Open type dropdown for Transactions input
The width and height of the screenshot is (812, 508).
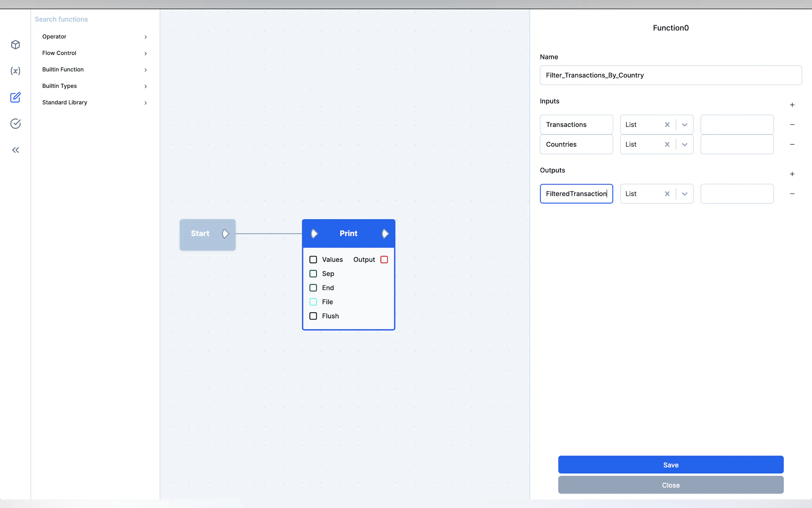[x=684, y=125]
